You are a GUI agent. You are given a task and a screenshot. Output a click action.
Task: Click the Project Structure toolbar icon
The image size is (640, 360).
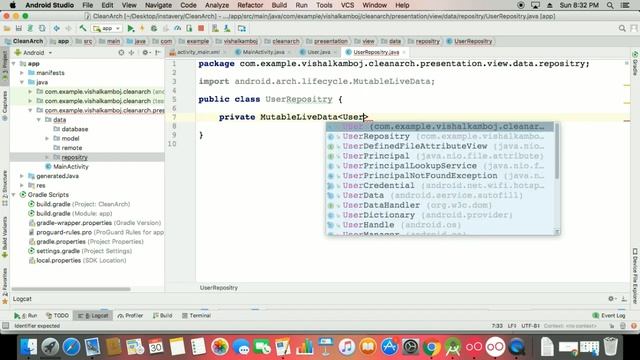click(242, 29)
